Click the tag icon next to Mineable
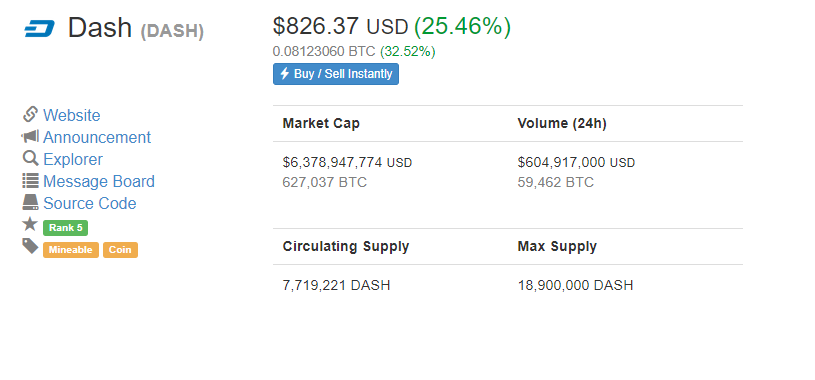This screenshot has width=815, height=380. (x=30, y=246)
